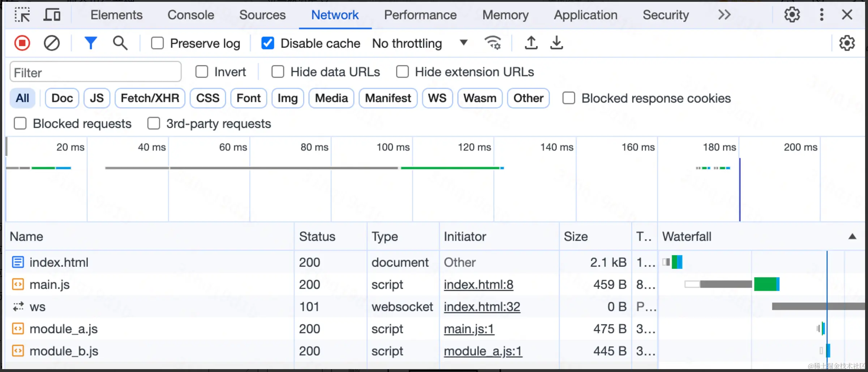Open the network search magnifier
Image resolution: width=868 pixels, height=372 pixels.
click(x=120, y=43)
